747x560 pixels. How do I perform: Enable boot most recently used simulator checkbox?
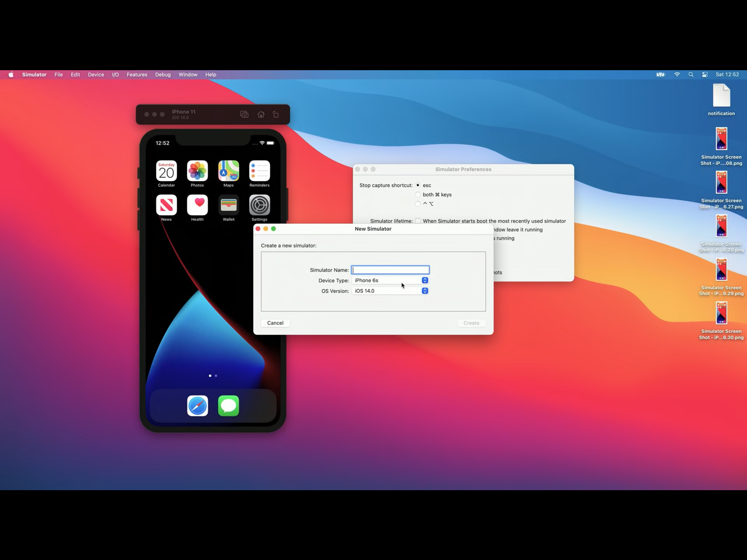[418, 221]
